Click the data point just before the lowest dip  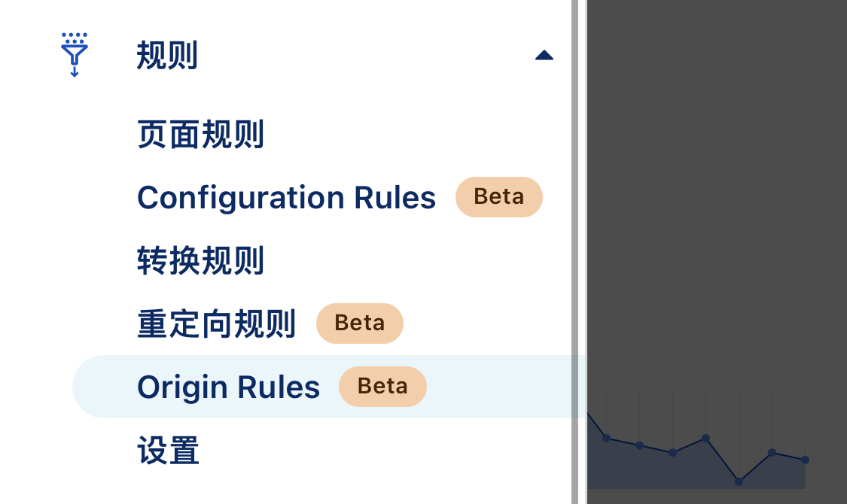[705, 438]
